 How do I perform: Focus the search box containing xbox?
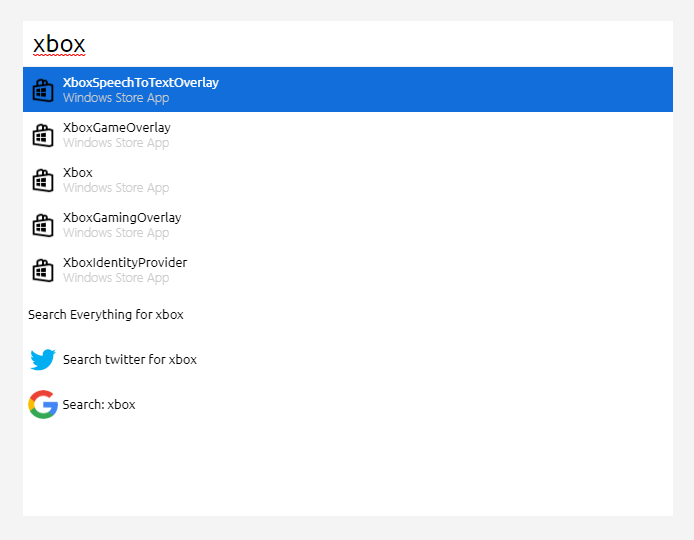point(348,44)
